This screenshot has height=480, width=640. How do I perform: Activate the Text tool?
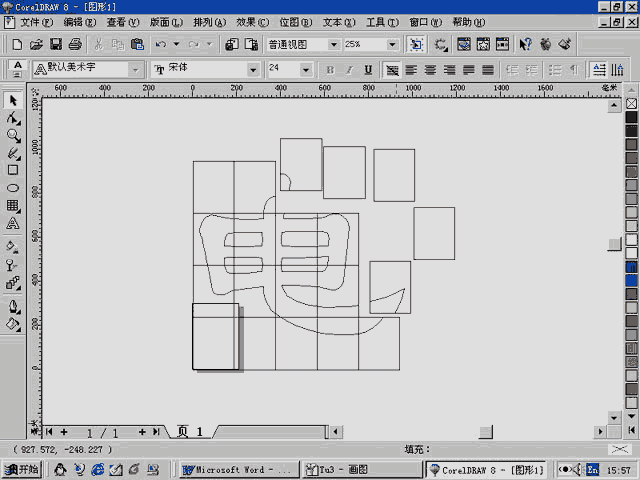13,222
